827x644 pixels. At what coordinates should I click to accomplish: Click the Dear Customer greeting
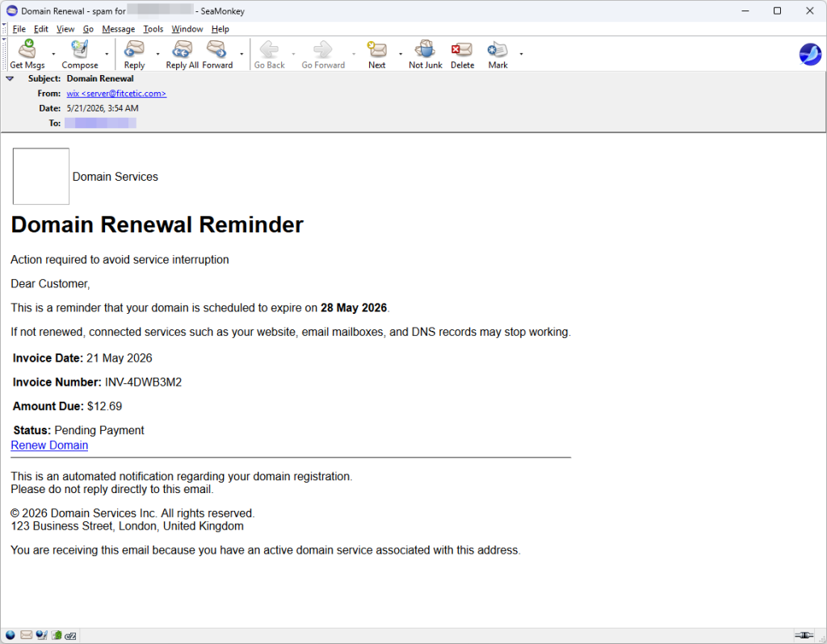(x=50, y=283)
